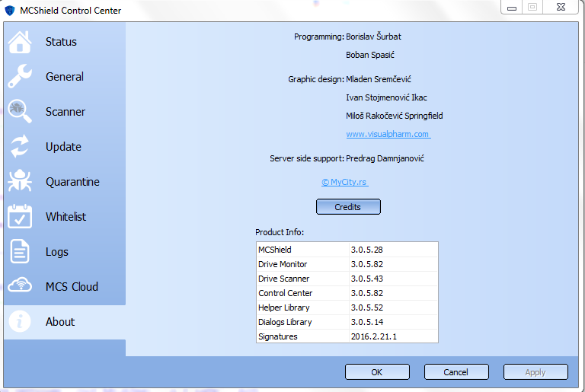Click the Status house icon
Image resolution: width=585 pixels, height=392 pixels.
(x=20, y=42)
